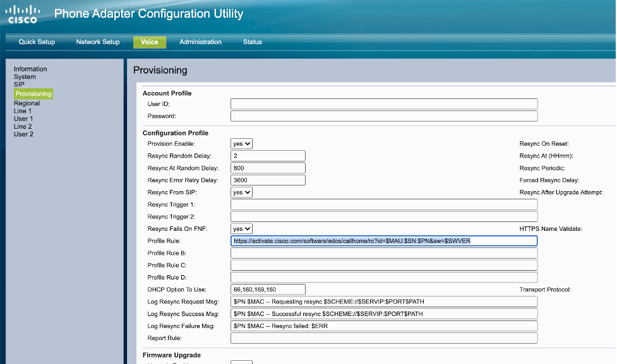Viewport: 617px width, 364px height.
Task: Go to the Quick Setup tab
Action: pyautogui.click(x=36, y=42)
